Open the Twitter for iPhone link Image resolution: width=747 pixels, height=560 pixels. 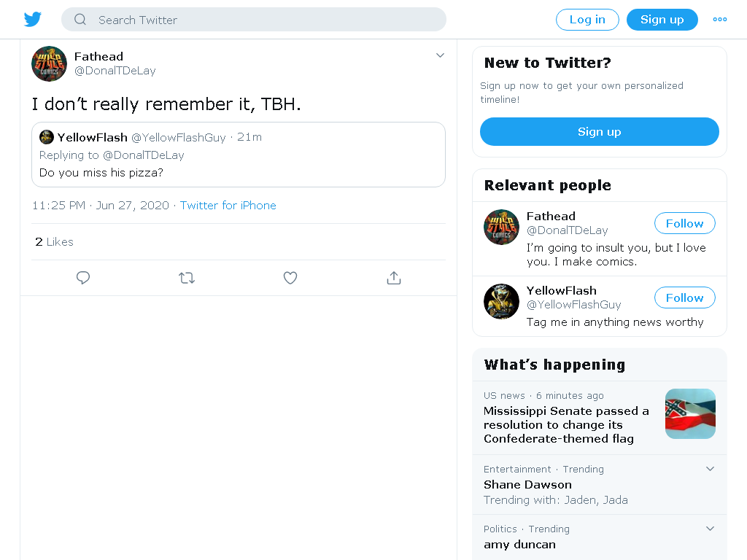pyautogui.click(x=228, y=205)
